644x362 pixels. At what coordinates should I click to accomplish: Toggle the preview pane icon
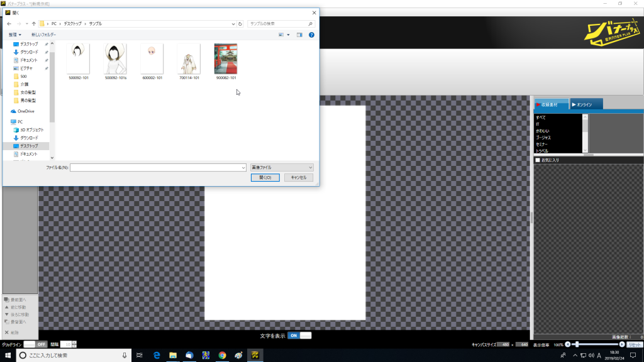click(299, 35)
